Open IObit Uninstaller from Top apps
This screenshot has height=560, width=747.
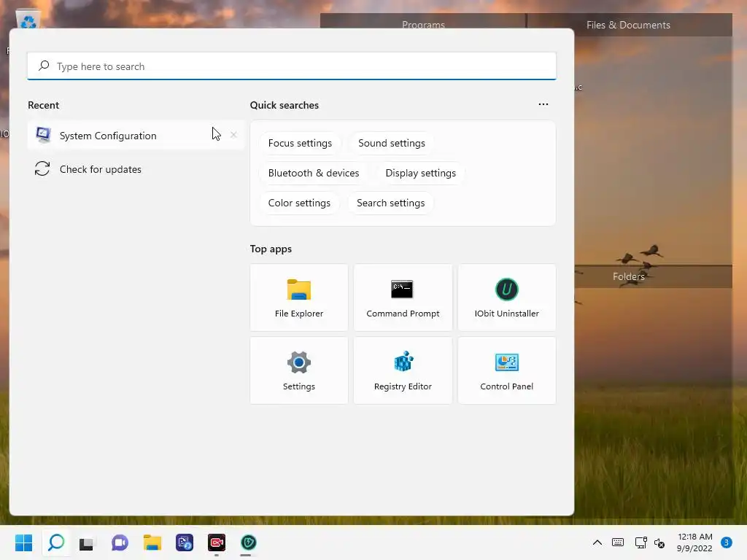click(x=507, y=297)
